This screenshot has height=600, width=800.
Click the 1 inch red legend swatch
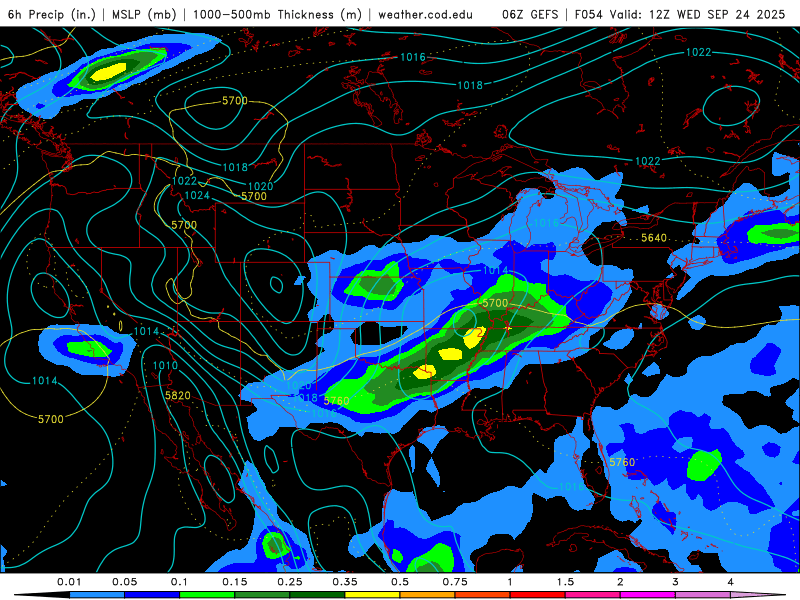[x=538, y=595]
